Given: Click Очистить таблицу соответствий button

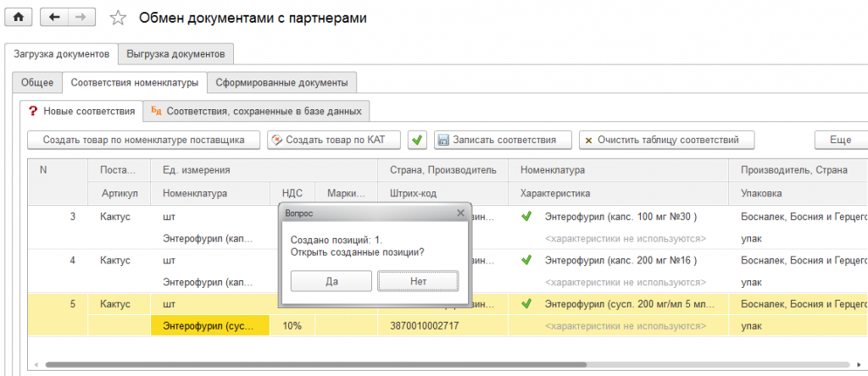Looking at the screenshot, I should [x=667, y=140].
